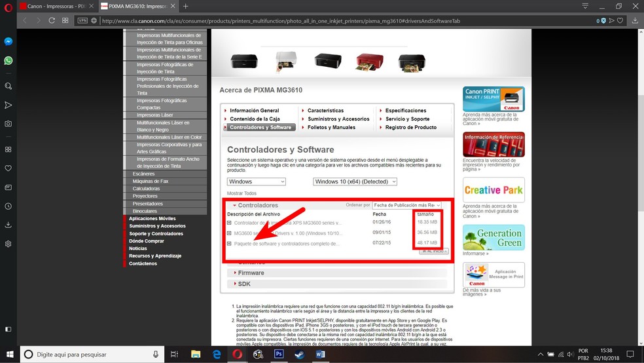
Task: Click the Creative Park banner
Action: [x=493, y=190]
